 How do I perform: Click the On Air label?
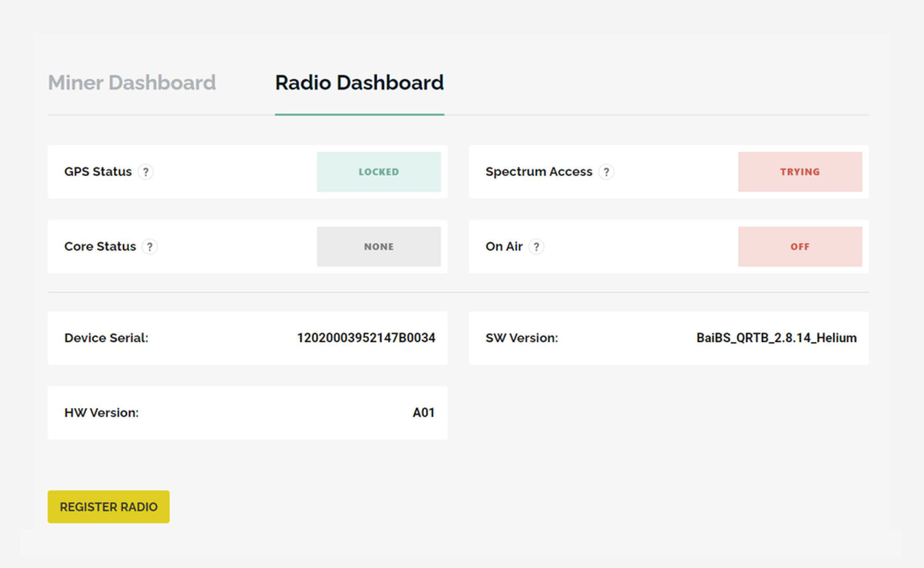(504, 247)
